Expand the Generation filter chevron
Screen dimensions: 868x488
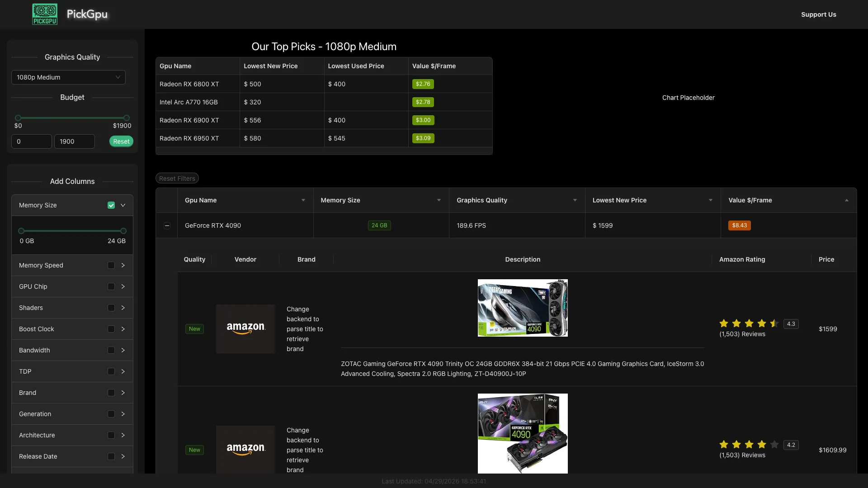click(x=123, y=414)
